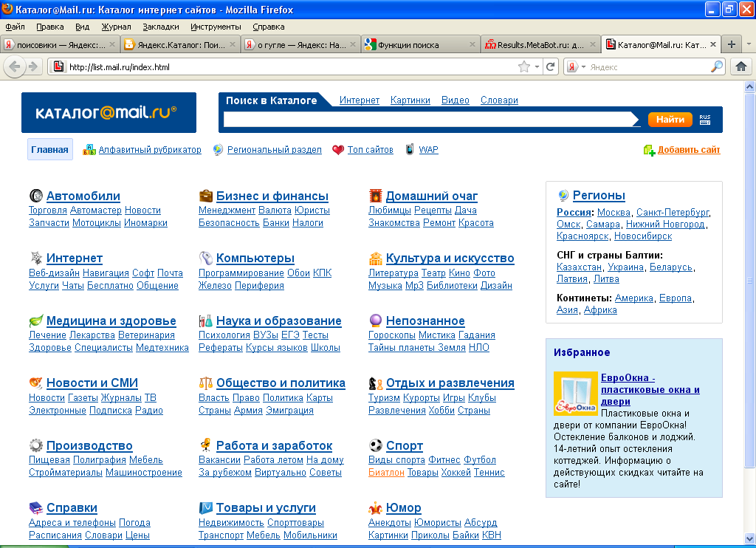Click the vertical scrollbar thumb
The image size is (756, 548).
[749, 280]
